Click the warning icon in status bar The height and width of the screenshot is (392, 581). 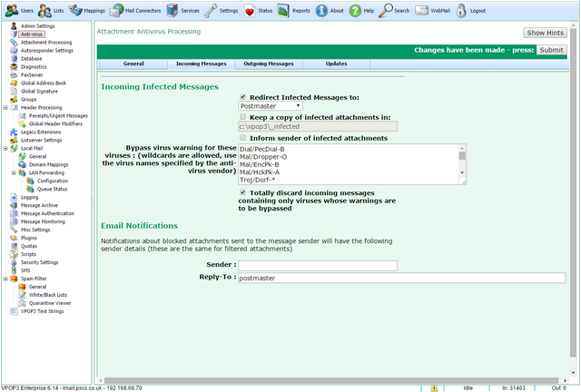434,388
